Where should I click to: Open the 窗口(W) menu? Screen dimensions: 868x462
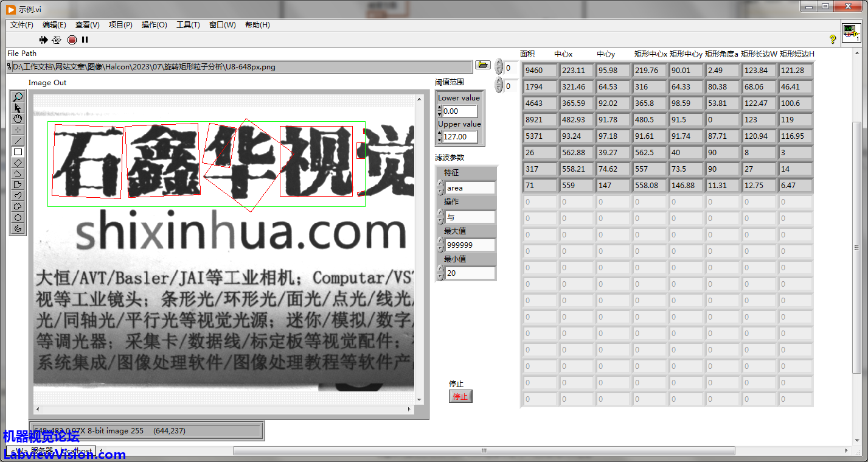(222, 25)
